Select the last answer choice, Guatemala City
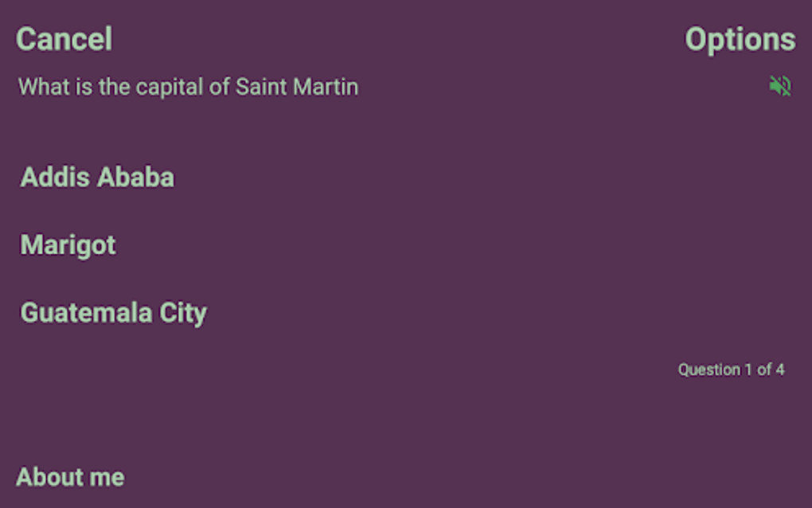812x508 pixels. pos(114,312)
